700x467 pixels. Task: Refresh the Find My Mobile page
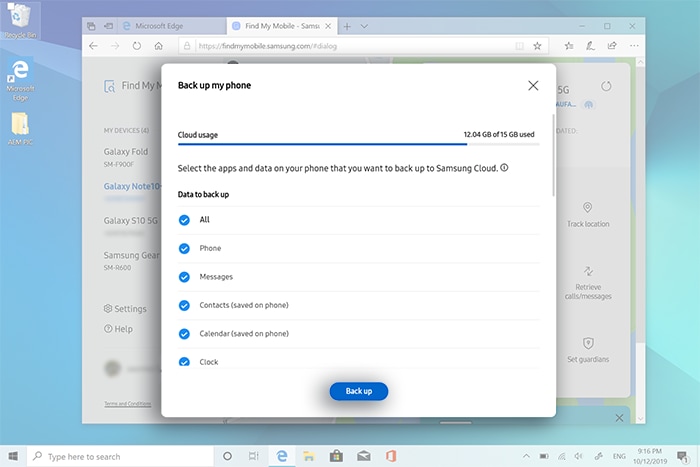pos(137,46)
